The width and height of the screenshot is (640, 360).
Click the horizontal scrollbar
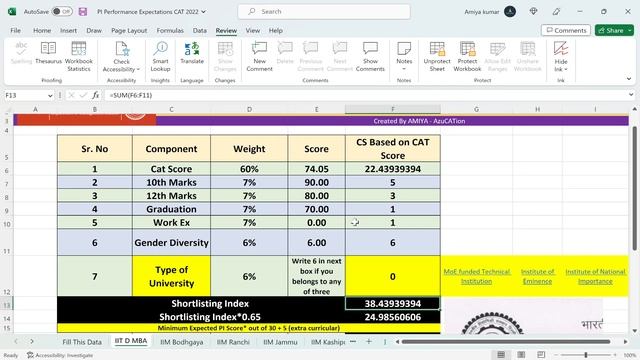pos(506,342)
